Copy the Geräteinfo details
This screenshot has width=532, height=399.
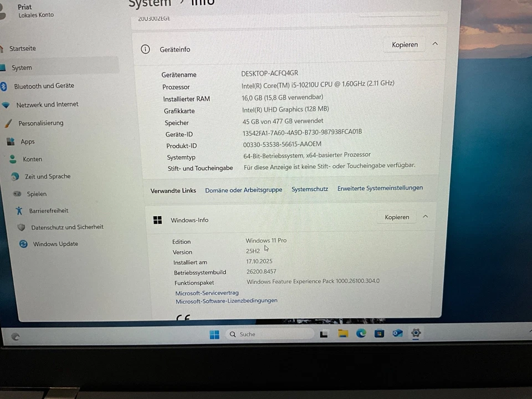[x=405, y=45]
